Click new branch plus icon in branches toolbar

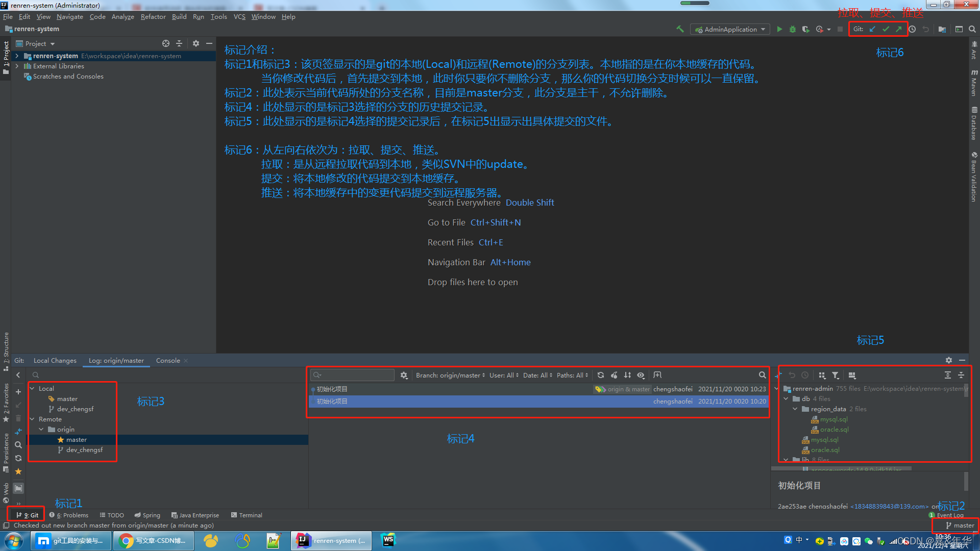(x=18, y=392)
